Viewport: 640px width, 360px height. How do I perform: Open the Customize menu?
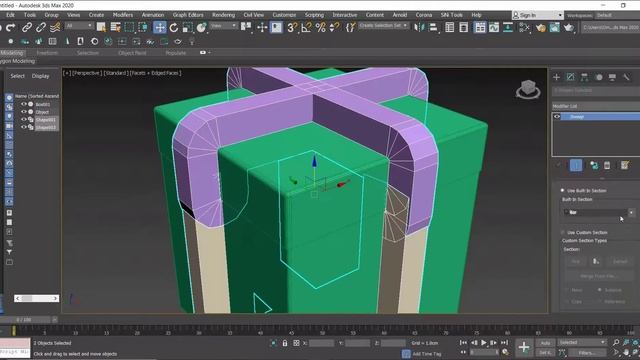point(284,15)
